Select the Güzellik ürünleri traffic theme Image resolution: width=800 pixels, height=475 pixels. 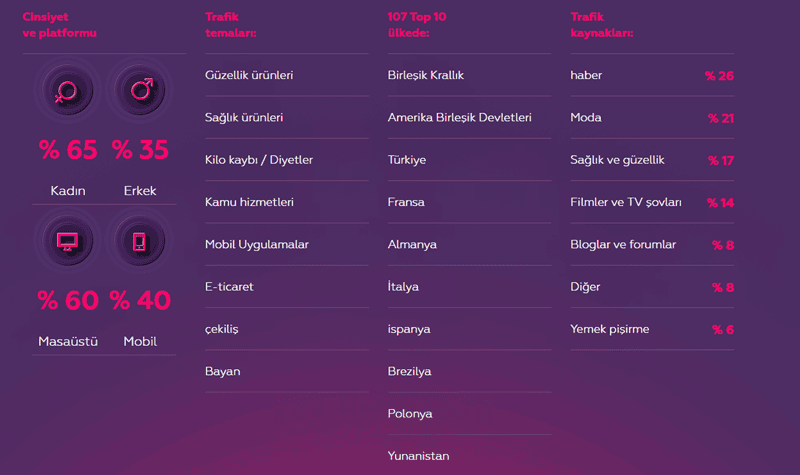click(249, 75)
